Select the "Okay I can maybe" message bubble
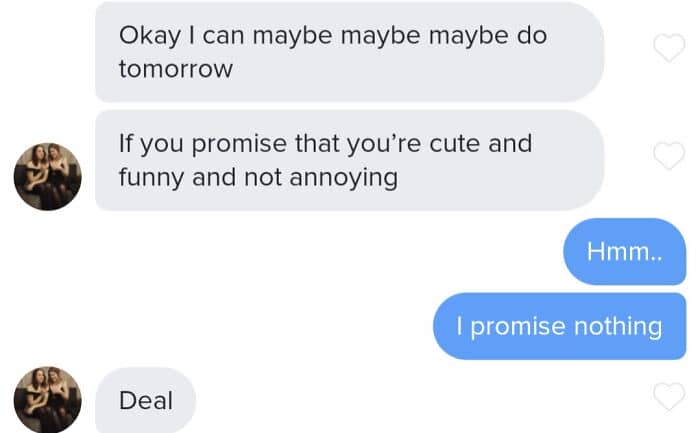700x433 pixels. click(x=350, y=52)
